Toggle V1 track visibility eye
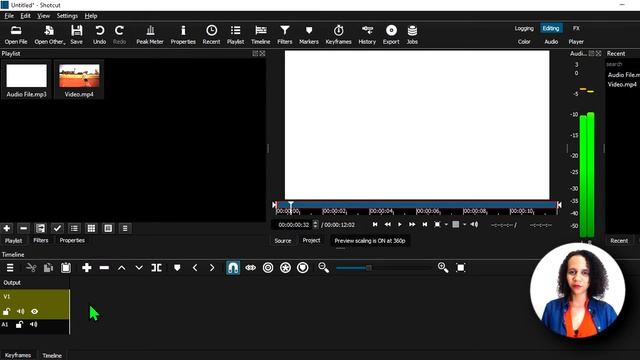The width and height of the screenshot is (640, 360). coord(34,312)
